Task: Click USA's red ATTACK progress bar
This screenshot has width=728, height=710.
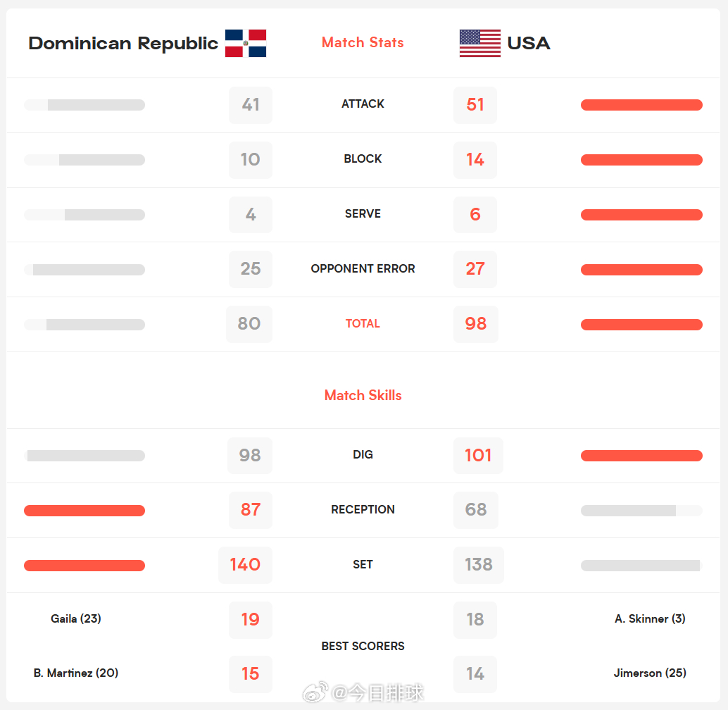Action: coord(641,105)
